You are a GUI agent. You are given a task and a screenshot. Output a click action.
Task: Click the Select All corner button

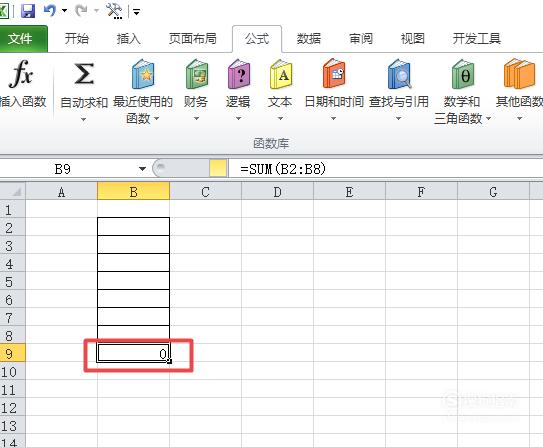tap(13, 191)
